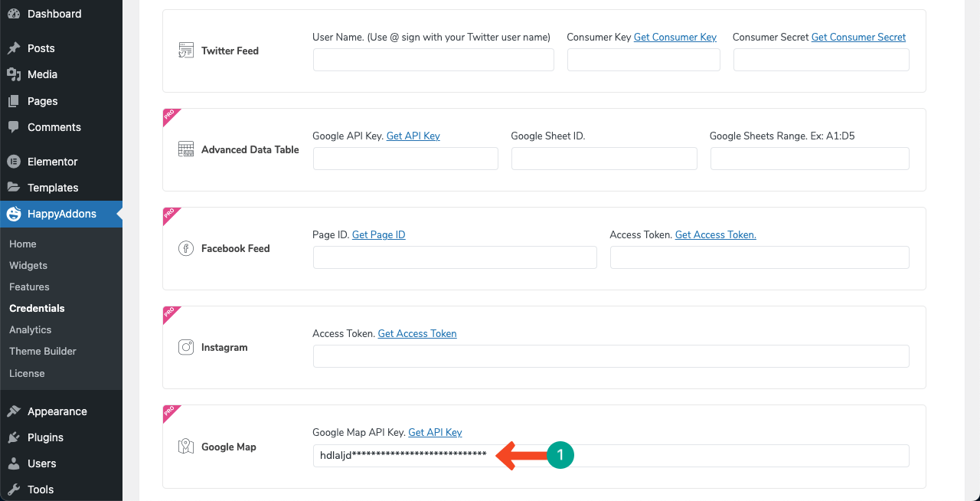Click the Appearance paintbrush icon
The width and height of the screenshot is (980, 501).
pos(14,411)
